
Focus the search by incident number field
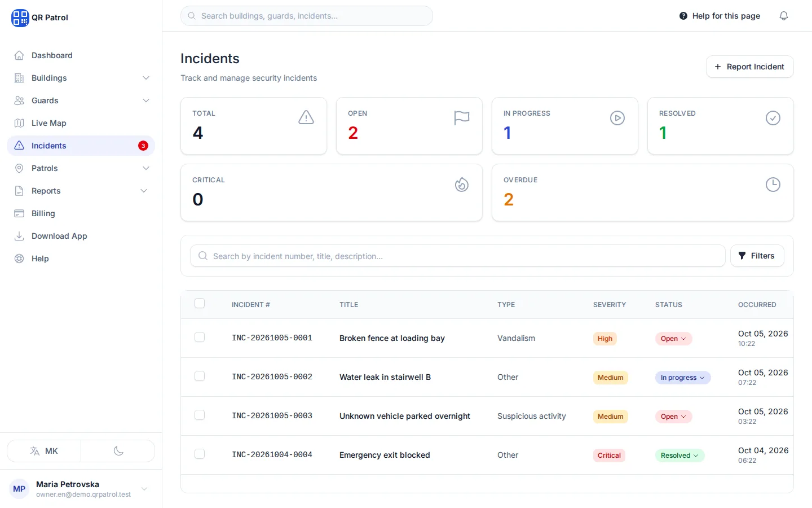[x=458, y=256]
